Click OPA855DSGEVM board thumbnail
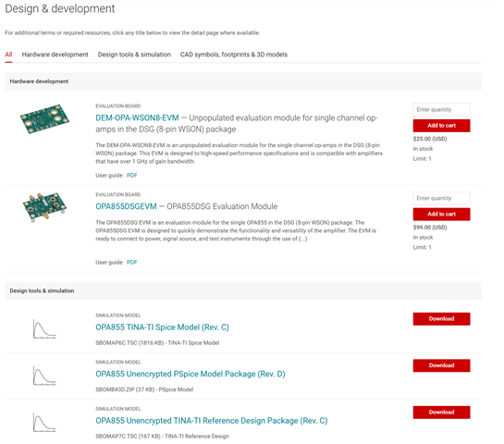504x444 pixels. point(44,207)
